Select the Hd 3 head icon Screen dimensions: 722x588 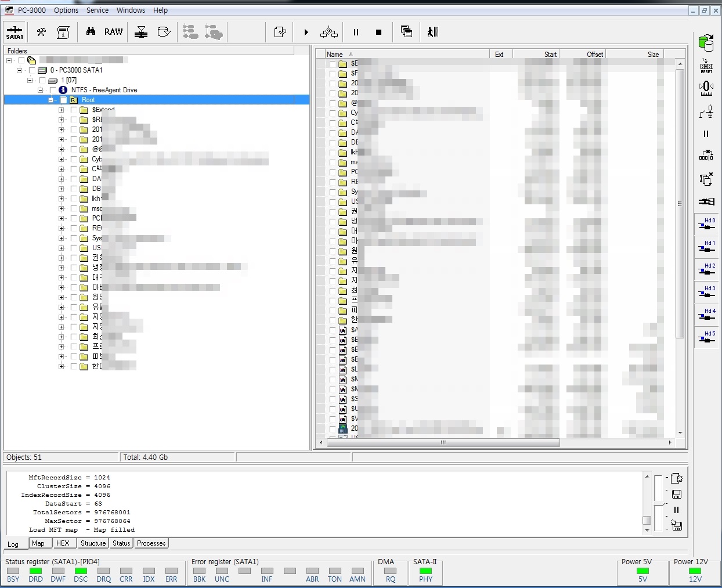tap(706, 292)
